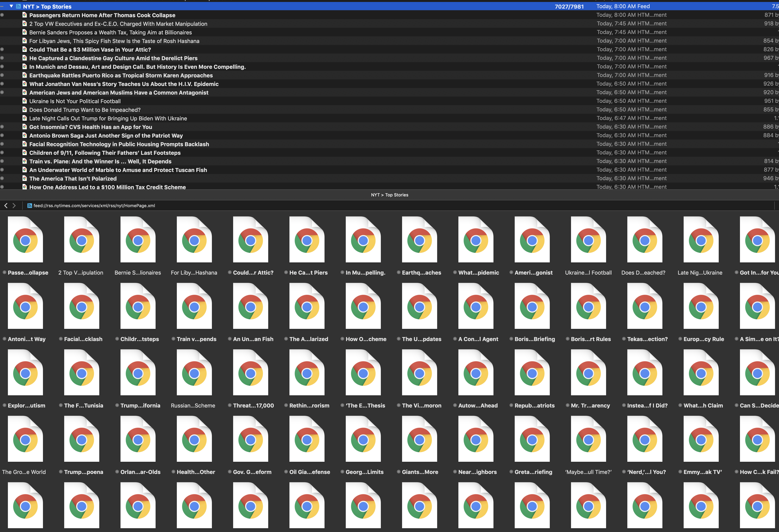The height and width of the screenshot is (532, 779).
Task: Click the label Emmy...ak TV'
Action: pos(703,472)
